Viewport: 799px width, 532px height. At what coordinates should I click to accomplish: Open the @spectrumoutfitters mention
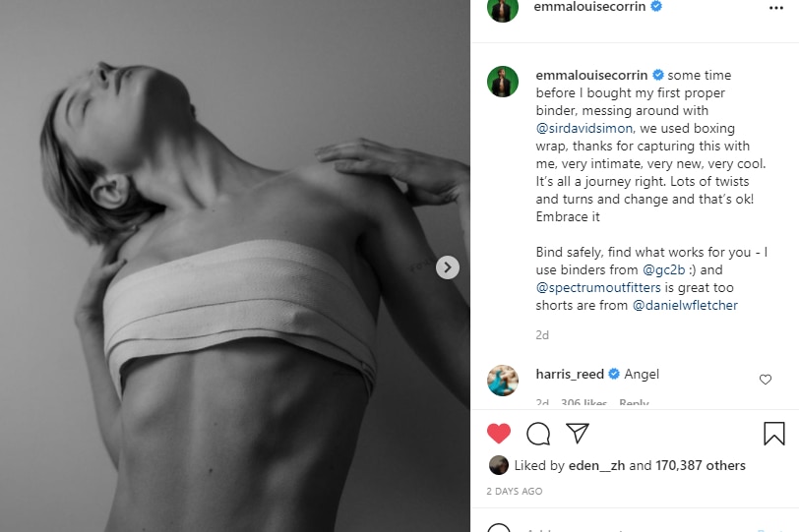pos(598,288)
